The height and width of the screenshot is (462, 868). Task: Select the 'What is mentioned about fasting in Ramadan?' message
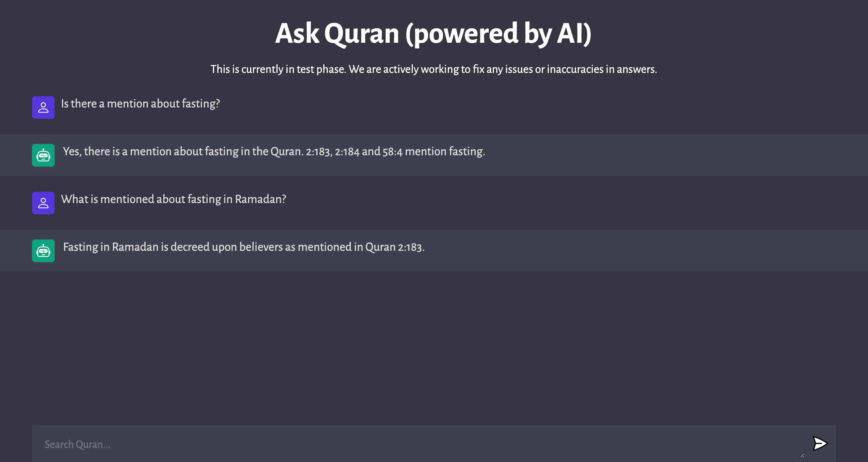(174, 199)
